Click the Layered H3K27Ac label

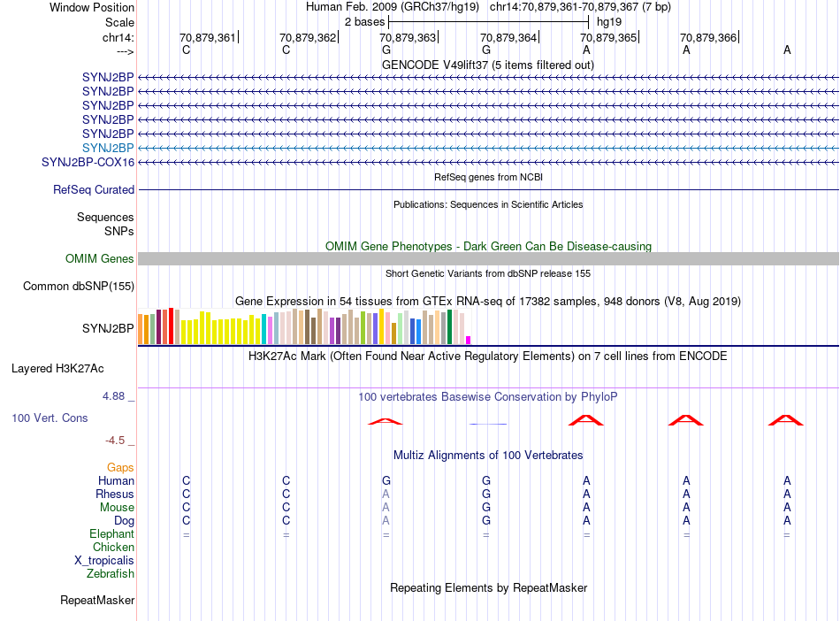57,369
